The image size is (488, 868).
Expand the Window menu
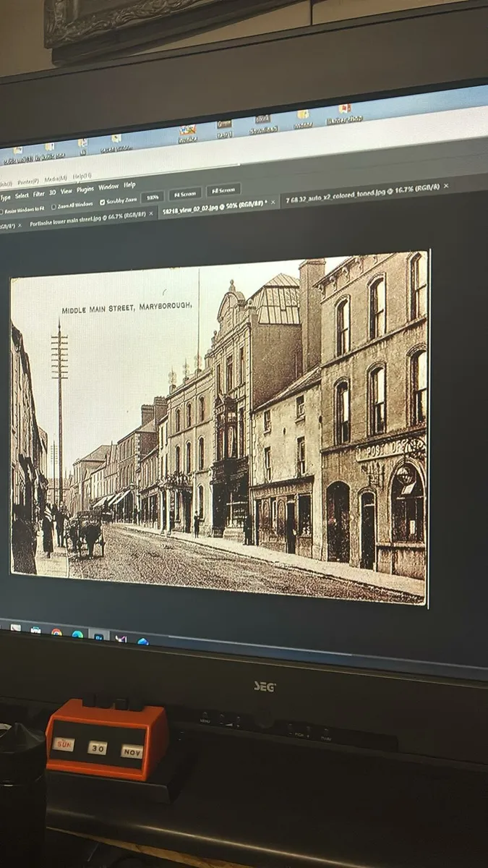pos(108,187)
